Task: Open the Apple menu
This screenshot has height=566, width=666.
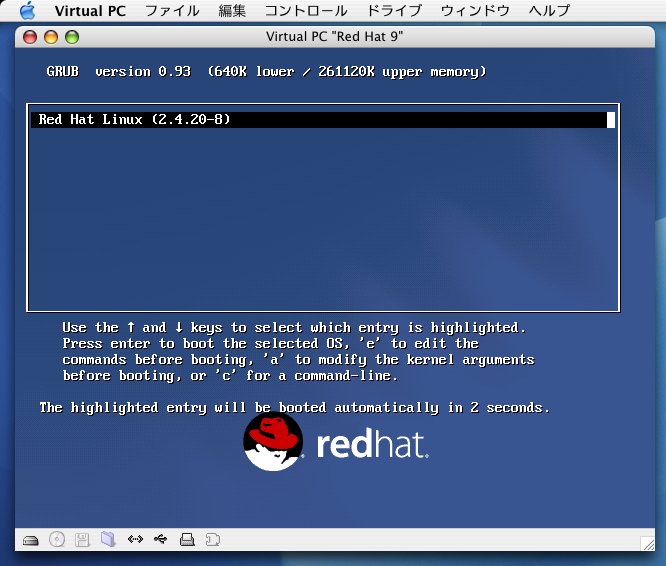Action: click(28, 10)
